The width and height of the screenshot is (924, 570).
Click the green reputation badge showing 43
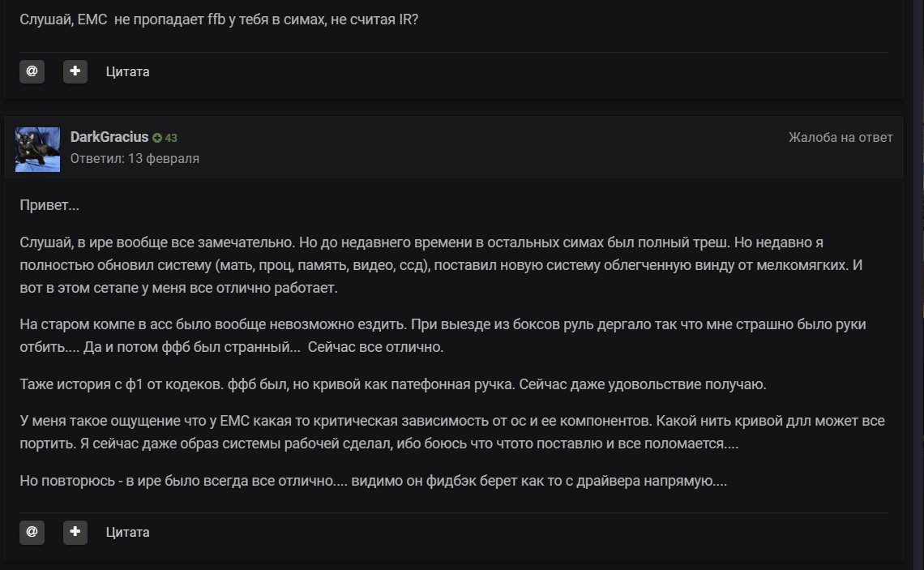coord(165,138)
